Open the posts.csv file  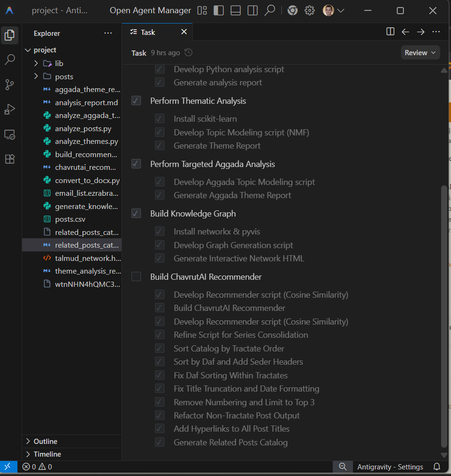70,219
